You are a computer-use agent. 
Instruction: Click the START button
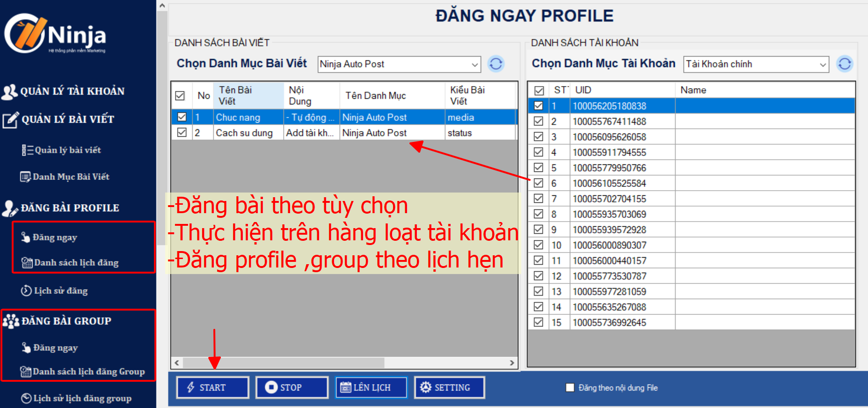(212, 387)
